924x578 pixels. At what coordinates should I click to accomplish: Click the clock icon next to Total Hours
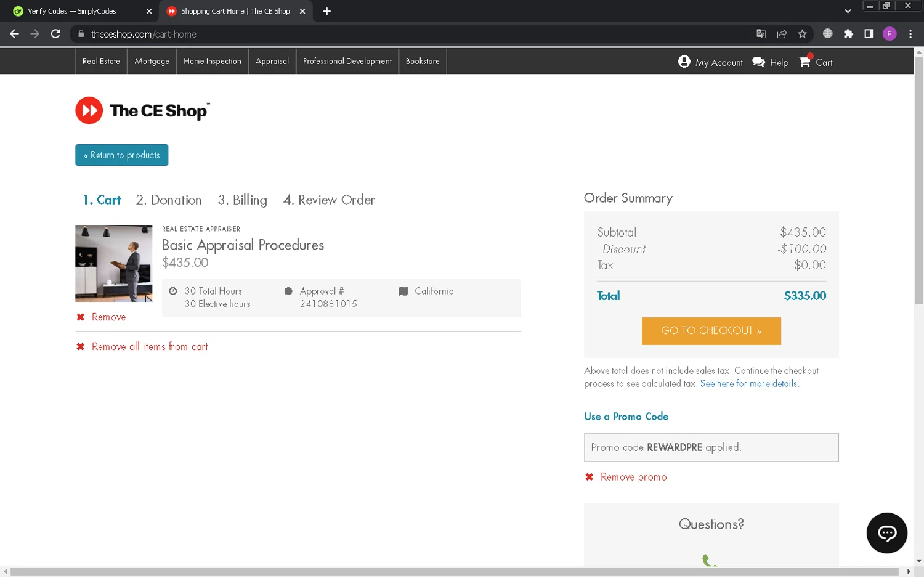[x=173, y=291]
